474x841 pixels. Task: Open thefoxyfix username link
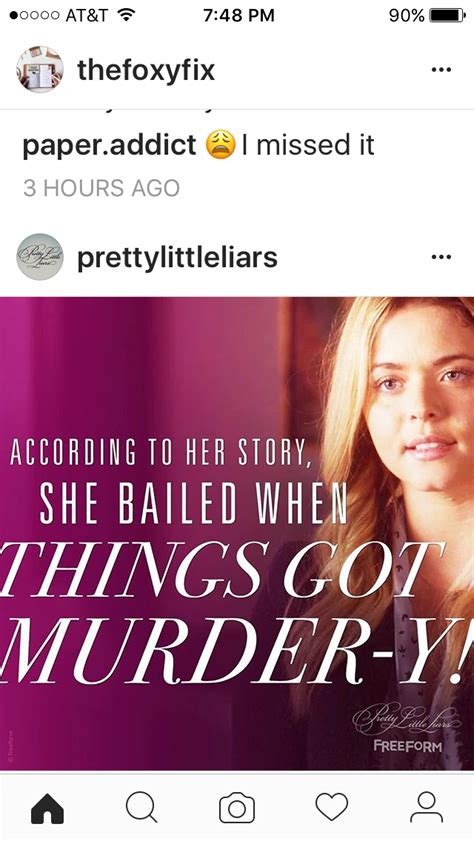pos(146,70)
